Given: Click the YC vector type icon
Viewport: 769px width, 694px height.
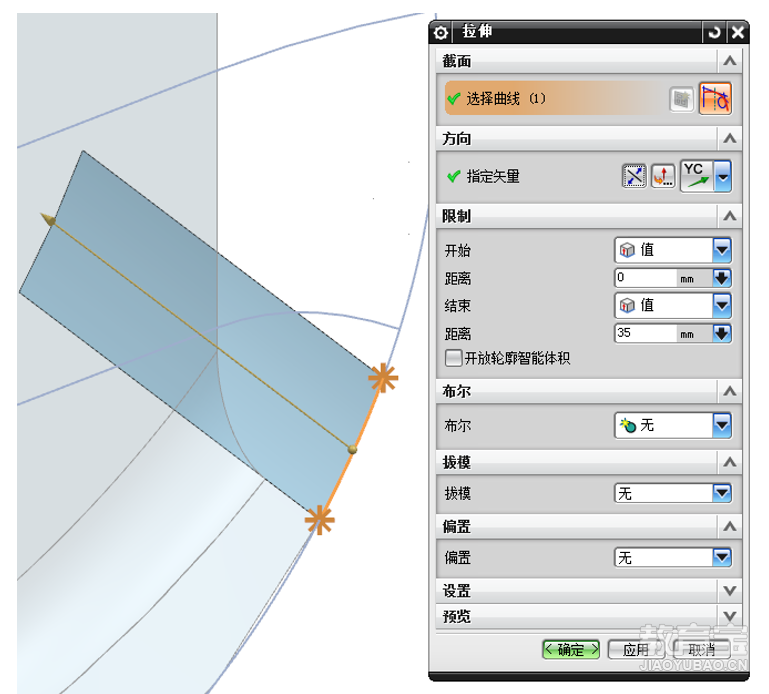Looking at the screenshot, I should [x=696, y=176].
